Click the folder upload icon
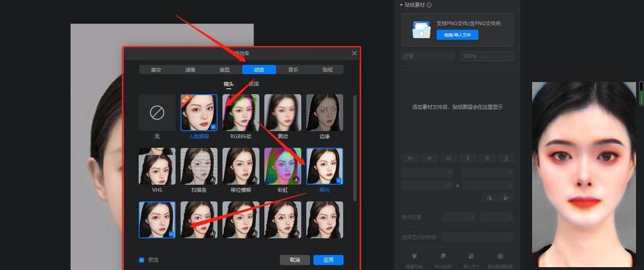This screenshot has height=270, width=644. (x=422, y=30)
